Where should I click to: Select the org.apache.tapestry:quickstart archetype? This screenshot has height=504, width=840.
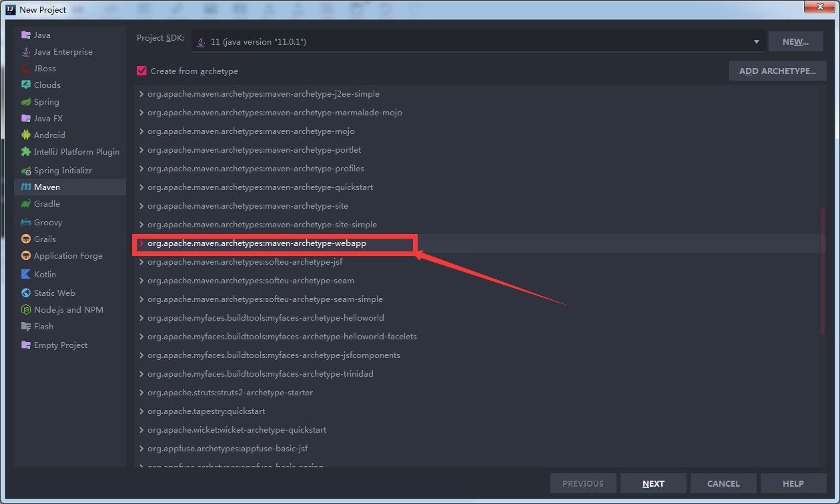[x=205, y=411]
